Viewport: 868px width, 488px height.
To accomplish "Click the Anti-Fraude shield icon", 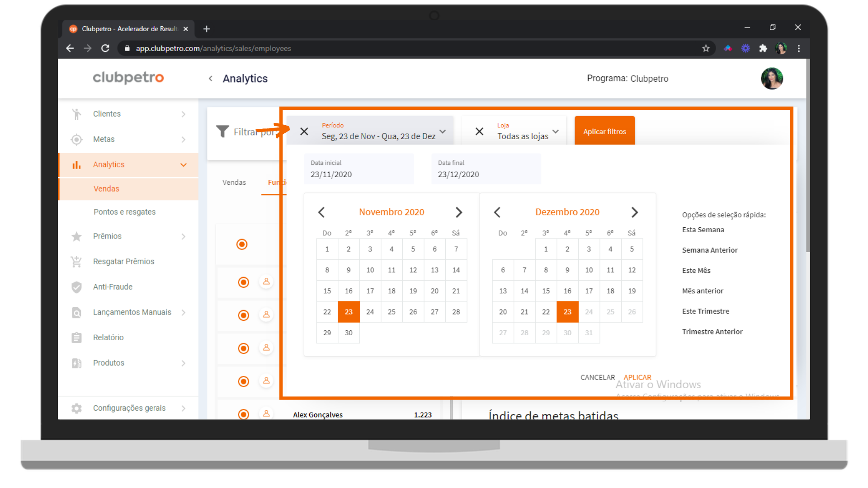I will click(x=76, y=287).
